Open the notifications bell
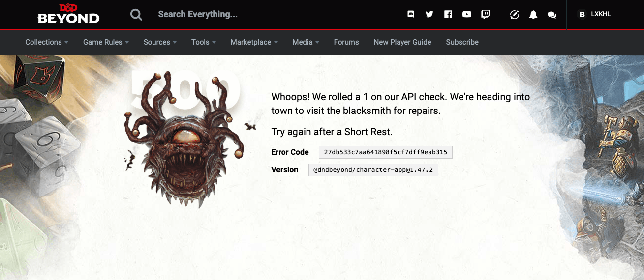The image size is (644, 280). pyautogui.click(x=533, y=15)
